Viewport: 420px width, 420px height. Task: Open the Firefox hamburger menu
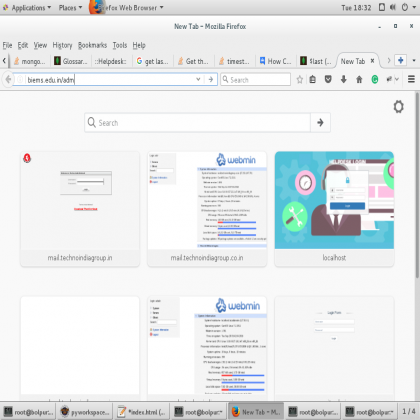coord(411,79)
